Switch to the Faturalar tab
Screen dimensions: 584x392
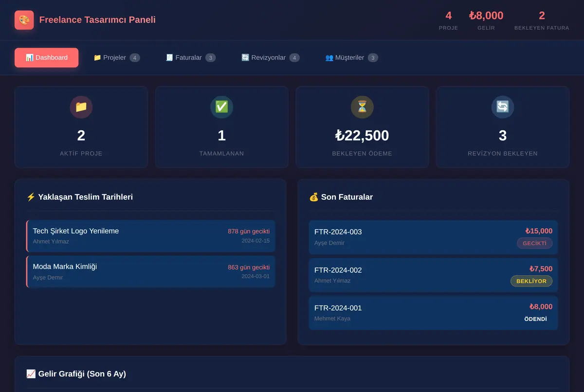pos(190,57)
